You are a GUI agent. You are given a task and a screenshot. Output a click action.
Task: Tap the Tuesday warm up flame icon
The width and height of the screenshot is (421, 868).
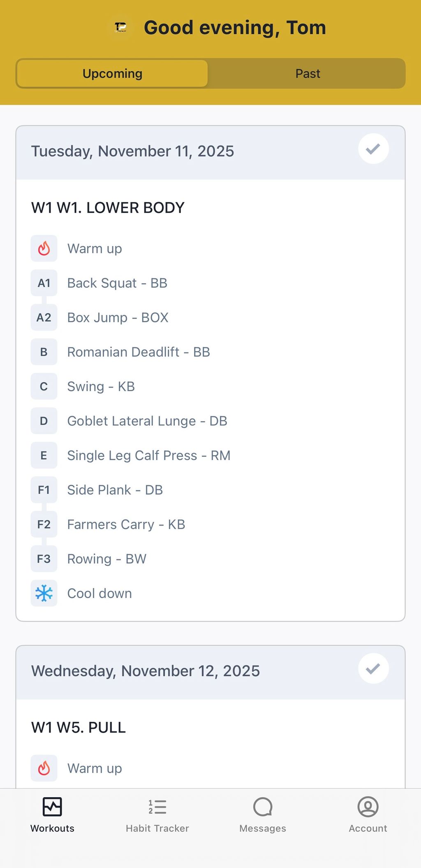point(44,249)
